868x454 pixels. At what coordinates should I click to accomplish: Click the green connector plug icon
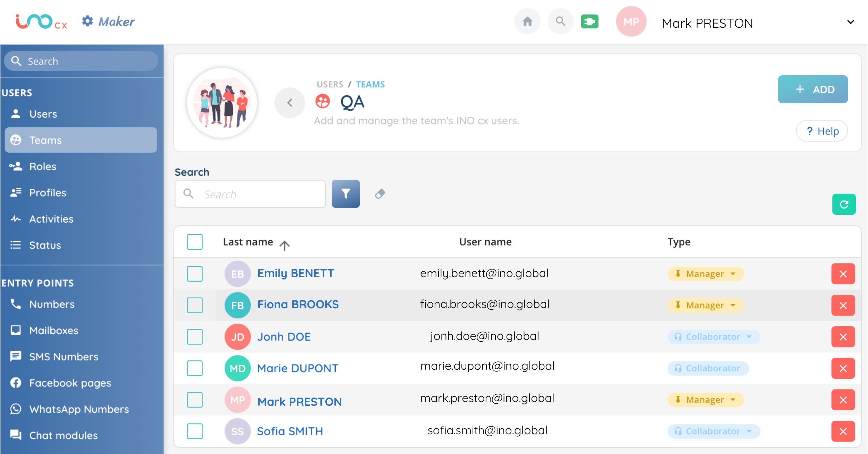coord(589,22)
